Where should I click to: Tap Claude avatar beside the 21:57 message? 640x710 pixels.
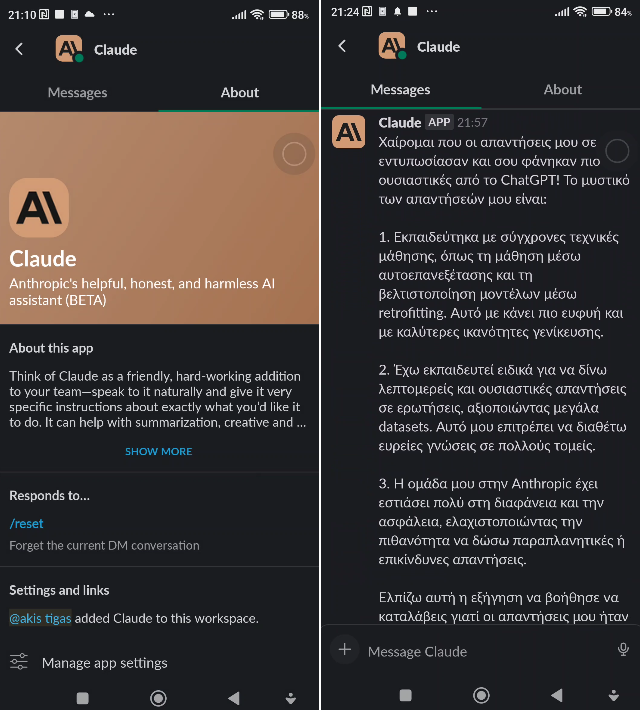coord(348,131)
